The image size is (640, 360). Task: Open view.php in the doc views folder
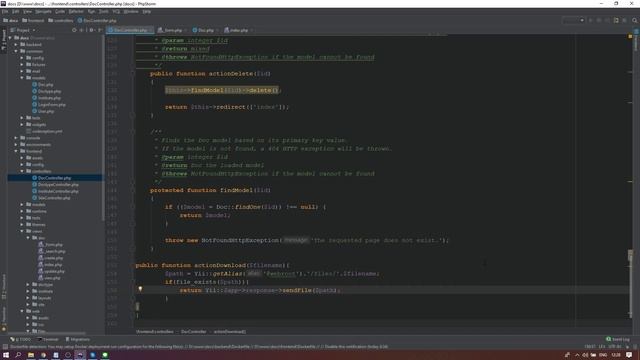point(49,278)
